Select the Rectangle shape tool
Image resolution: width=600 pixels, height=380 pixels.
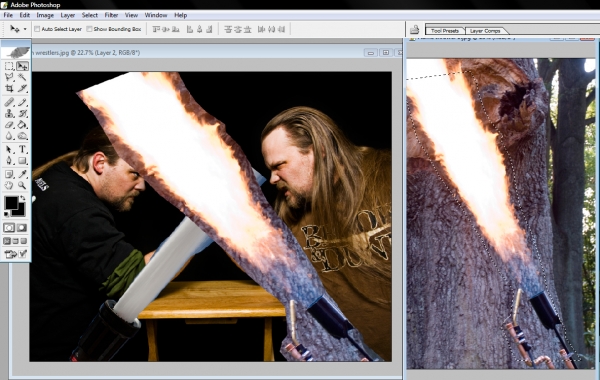(x=22, y=160)
